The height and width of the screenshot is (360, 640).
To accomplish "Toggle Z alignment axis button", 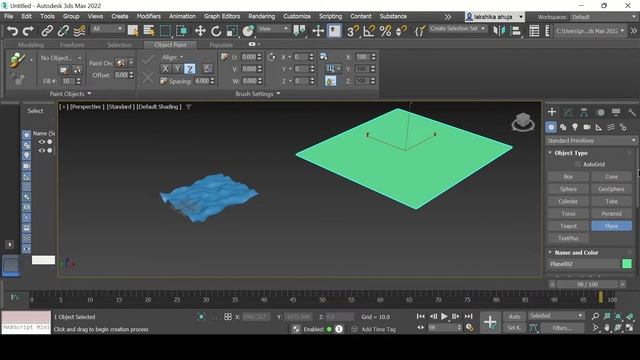I will (x=190, y=69).
